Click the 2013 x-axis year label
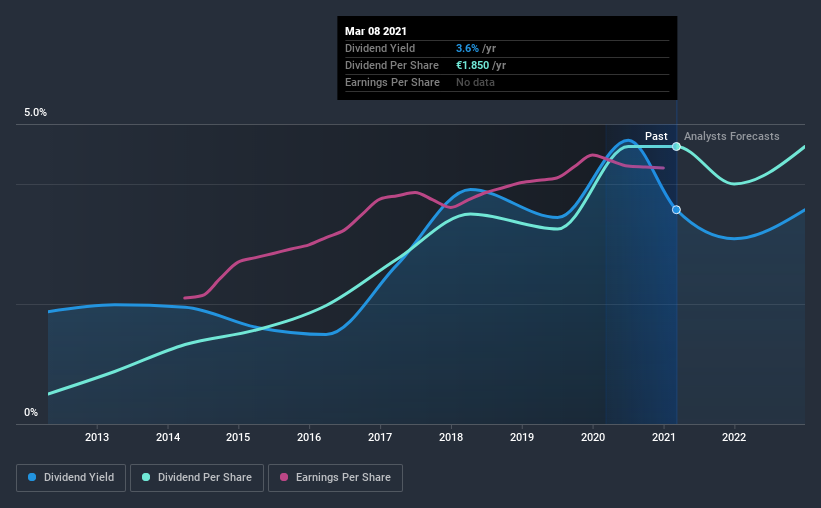Viewport: 821px width, 508px height. pos(97,437)
